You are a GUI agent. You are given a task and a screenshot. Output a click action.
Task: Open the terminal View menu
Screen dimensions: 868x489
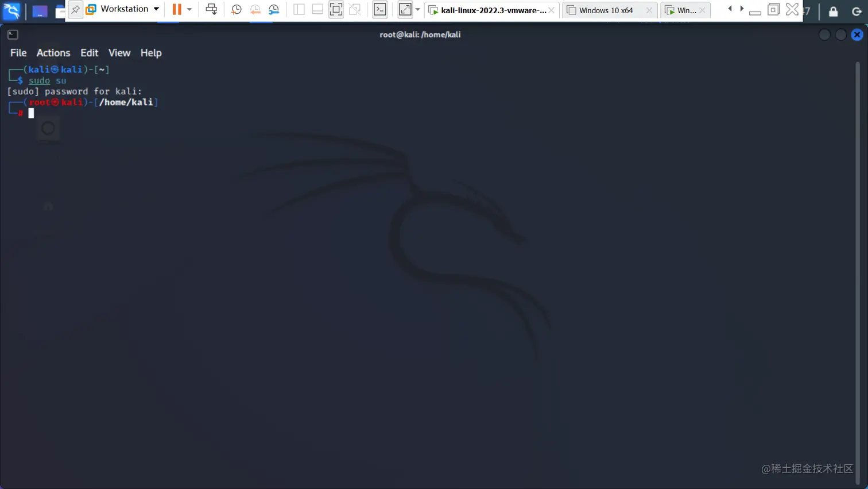pyautogui.click(x=119, y=53)
